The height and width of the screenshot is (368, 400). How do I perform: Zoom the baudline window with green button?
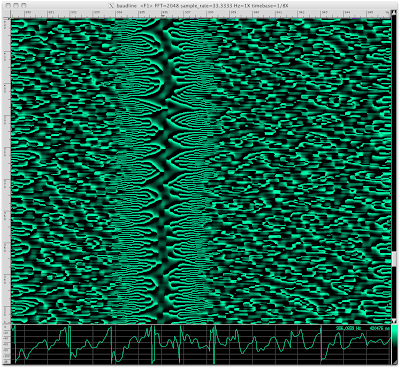(23, 5)
